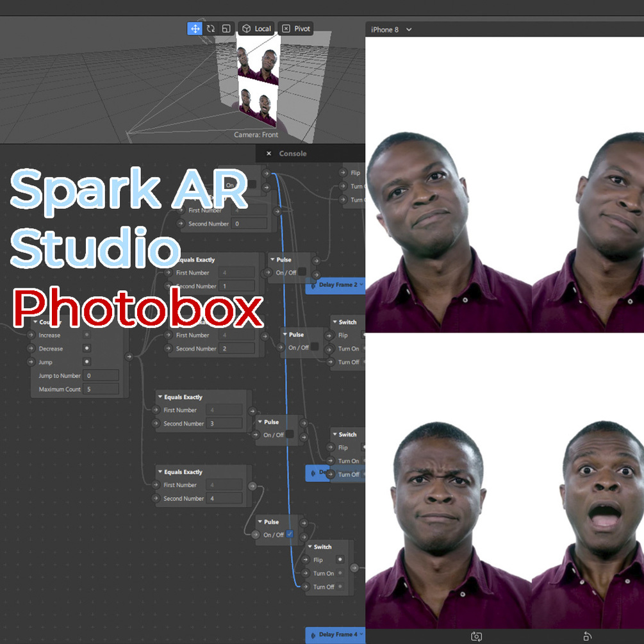This screenshot has width=644, height=644.
Task: Check On / Off on Pulse beside Delay Frame 2
Action: pyautogui.click(x=302, y=272)
